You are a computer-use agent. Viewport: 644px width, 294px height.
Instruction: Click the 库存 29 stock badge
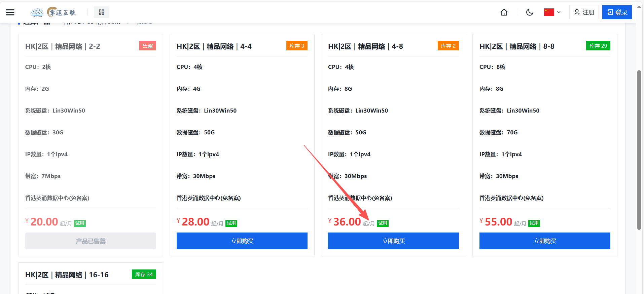(x=598, y=46)
